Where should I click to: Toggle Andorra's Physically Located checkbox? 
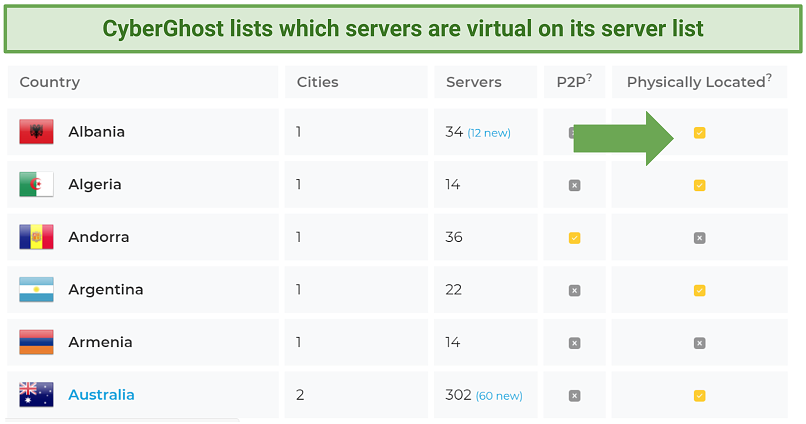(x=699, y=238)
